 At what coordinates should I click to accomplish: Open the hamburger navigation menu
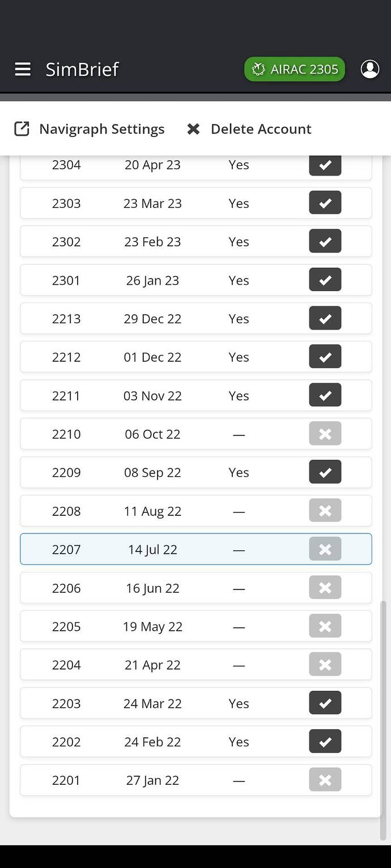tap(23, 69)
